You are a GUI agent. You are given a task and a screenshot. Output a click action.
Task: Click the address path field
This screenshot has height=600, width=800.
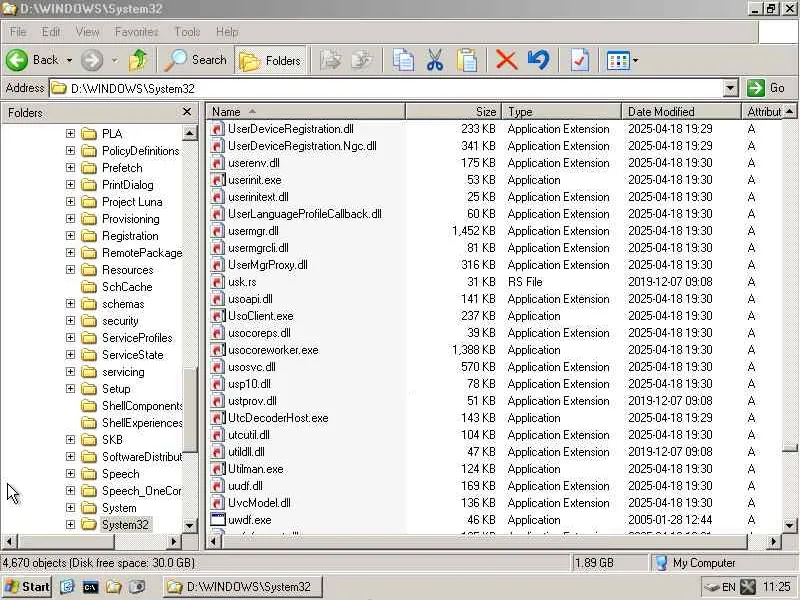[x=386, y=88]
